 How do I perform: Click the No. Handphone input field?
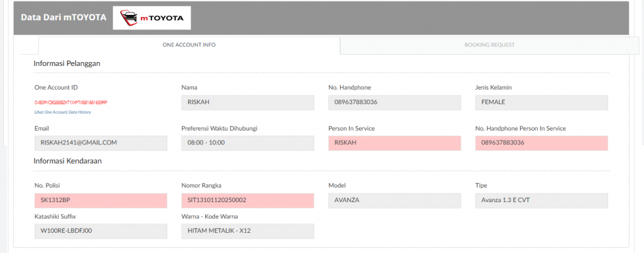[394, 102]
